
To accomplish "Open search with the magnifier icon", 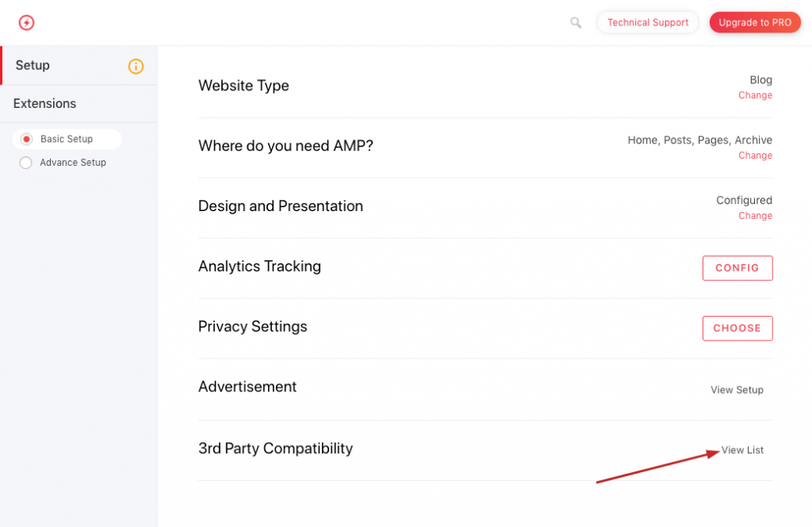I will pyautogui.click(x=576, y=23).
